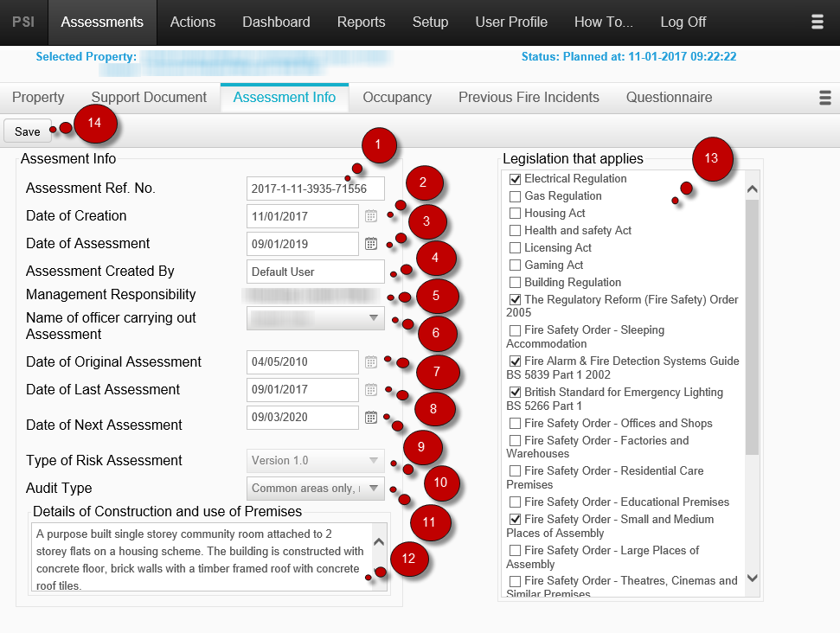Select the Log Off option
The width and height of the screenshot is (840, 633).
pos(683,22)
